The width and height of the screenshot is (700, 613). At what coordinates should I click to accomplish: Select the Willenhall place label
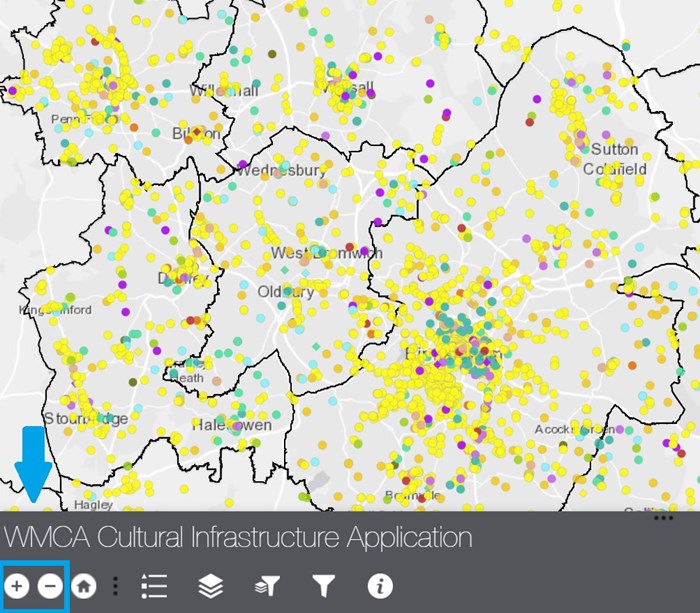[224, 91]
